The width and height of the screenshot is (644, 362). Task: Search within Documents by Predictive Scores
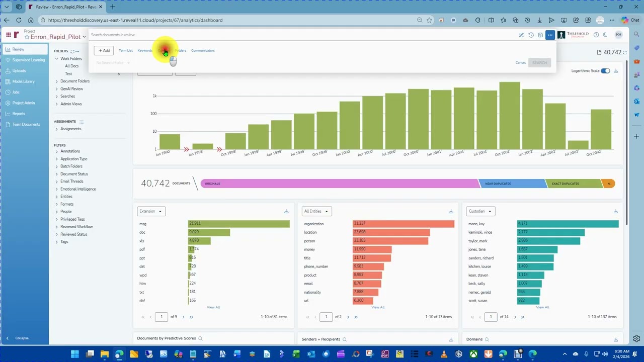200,338
